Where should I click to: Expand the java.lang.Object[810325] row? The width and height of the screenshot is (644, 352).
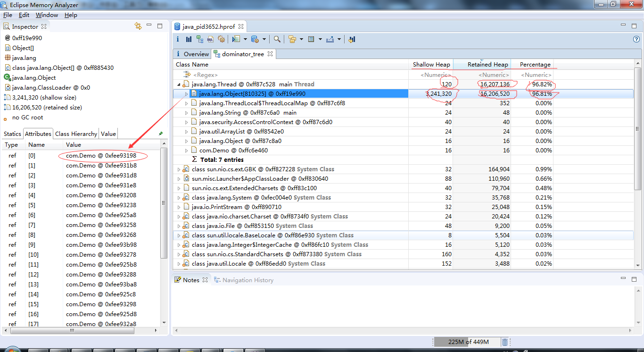(186, 94)
